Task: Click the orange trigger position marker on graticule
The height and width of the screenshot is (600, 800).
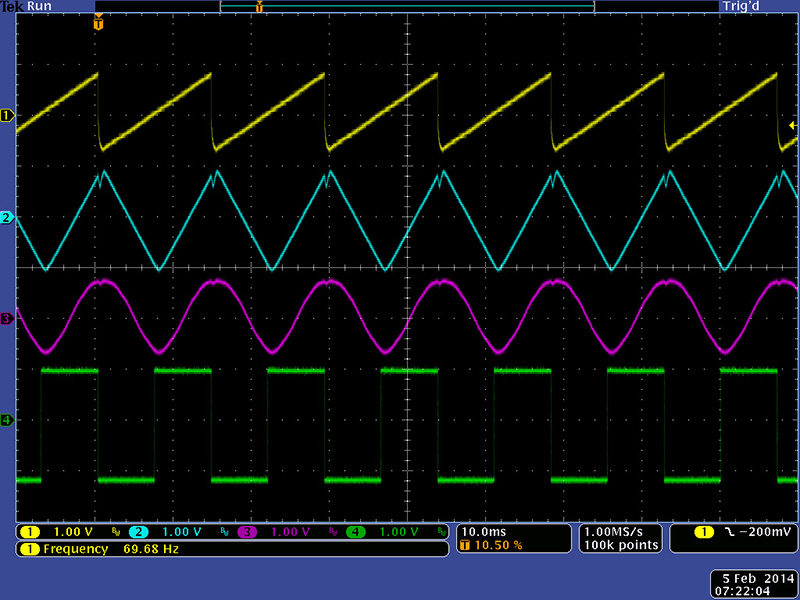Action: (98, 22)
